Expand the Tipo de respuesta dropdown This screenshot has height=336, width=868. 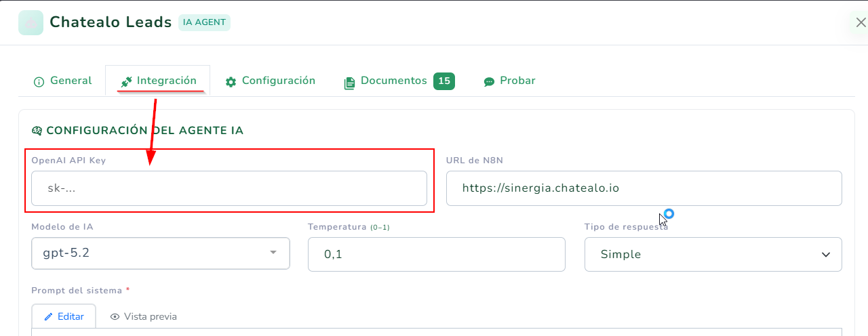click(713, 255)
